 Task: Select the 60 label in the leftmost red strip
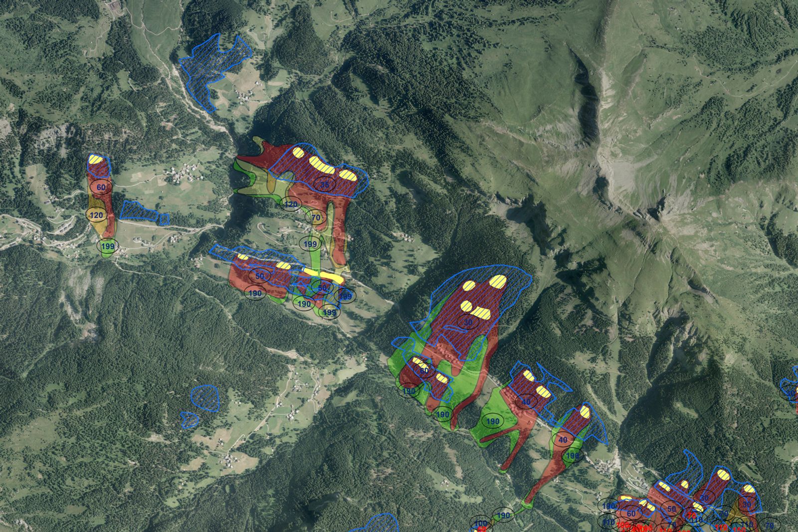tap(101, 187)
